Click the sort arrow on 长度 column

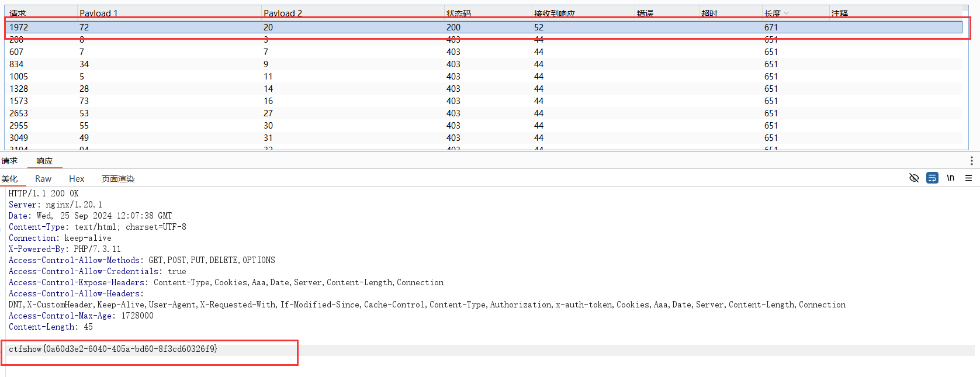pyautogui.click(x=786, y=13)
